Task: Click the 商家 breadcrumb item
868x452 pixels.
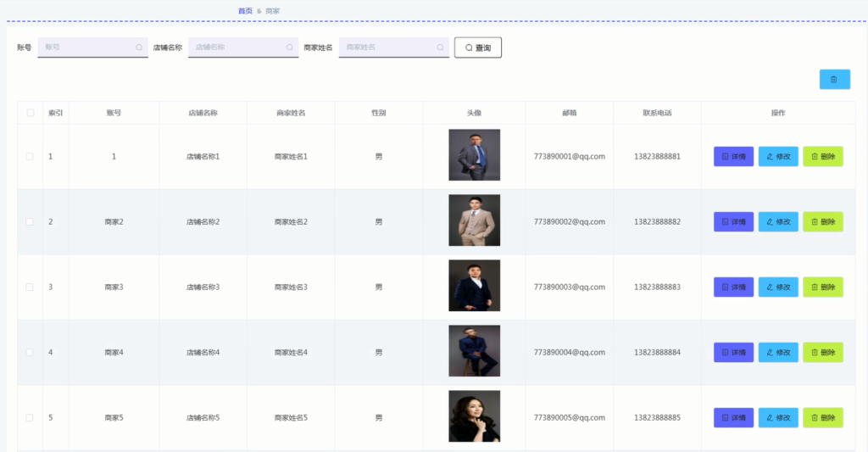Action: (273, 11)
